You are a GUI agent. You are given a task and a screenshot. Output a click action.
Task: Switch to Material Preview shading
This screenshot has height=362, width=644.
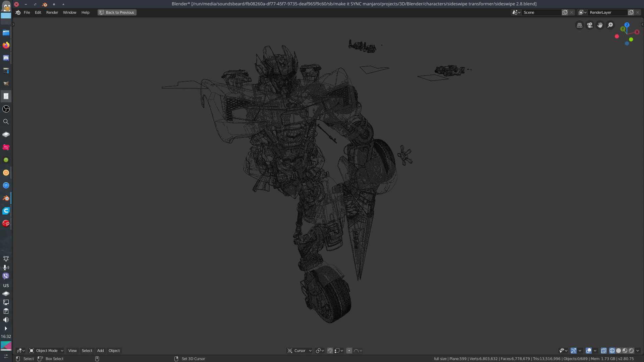click(625, 351)
